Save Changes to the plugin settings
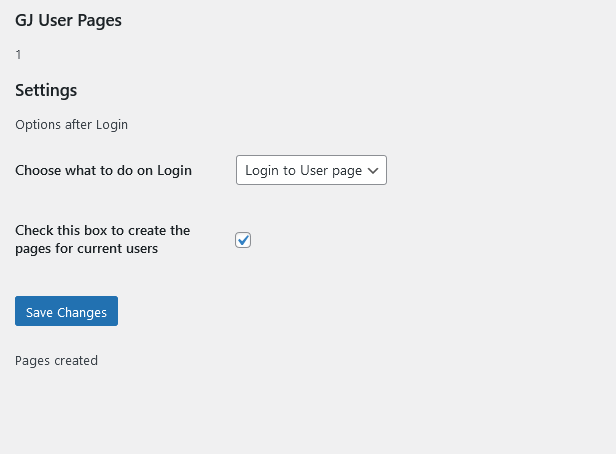The height and width of the screenshot is (454, 616). (66, 311)
